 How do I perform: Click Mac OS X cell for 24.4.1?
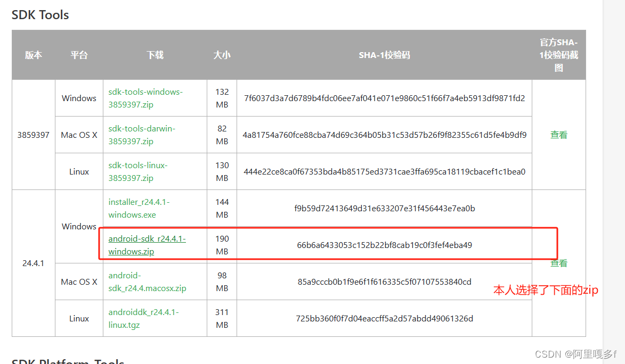pos(79,282)
